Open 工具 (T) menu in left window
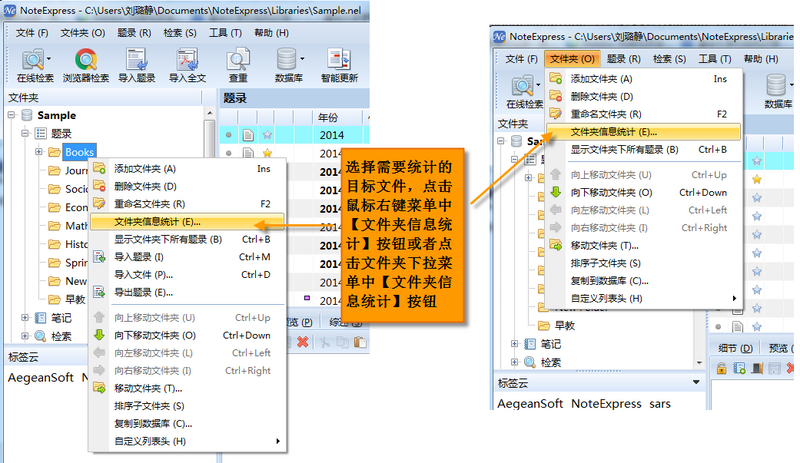 click(225, 33)
